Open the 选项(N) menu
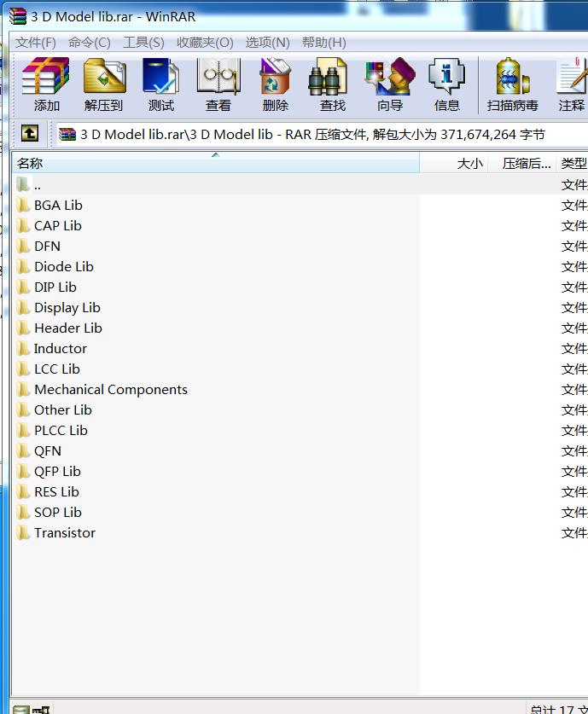The image size is (588, 714). (267, 43)
